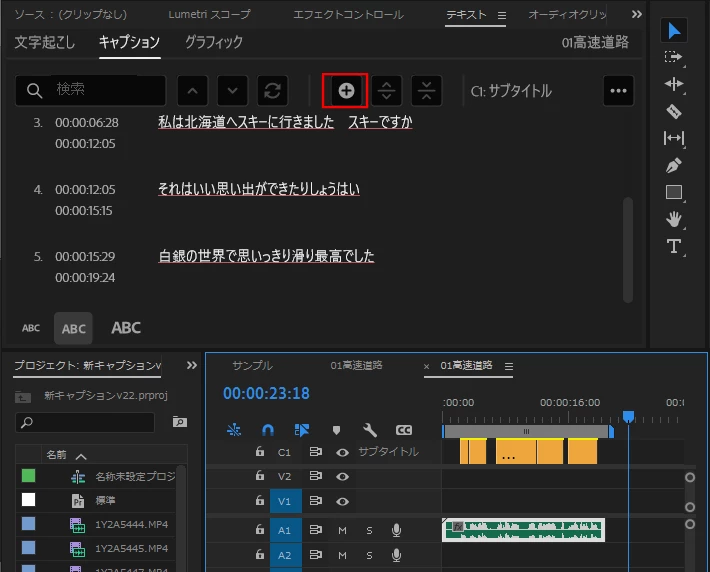The height and width of the screenshot is (572, 710).
Task: Enable voice-over record on A1
Action: (x=396, y=530)
